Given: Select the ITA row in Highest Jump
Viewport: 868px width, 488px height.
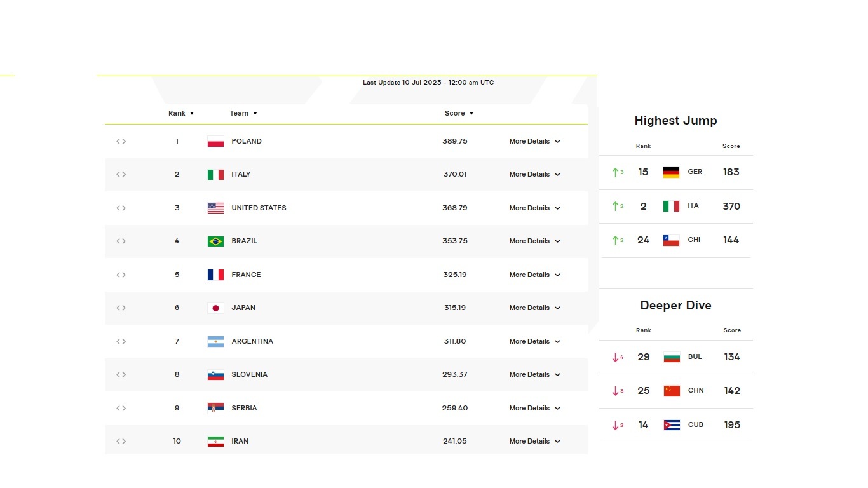Looking at the screenshot, I should pyautogui.click(x=675, y=207).
